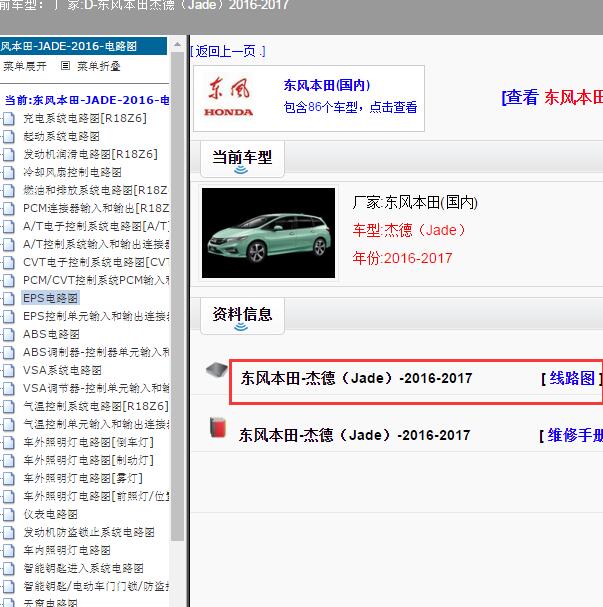Viewport: 603px width, 607px height.
Task: Click the left panel vertical scrollbar thumb
Action: 178,296
